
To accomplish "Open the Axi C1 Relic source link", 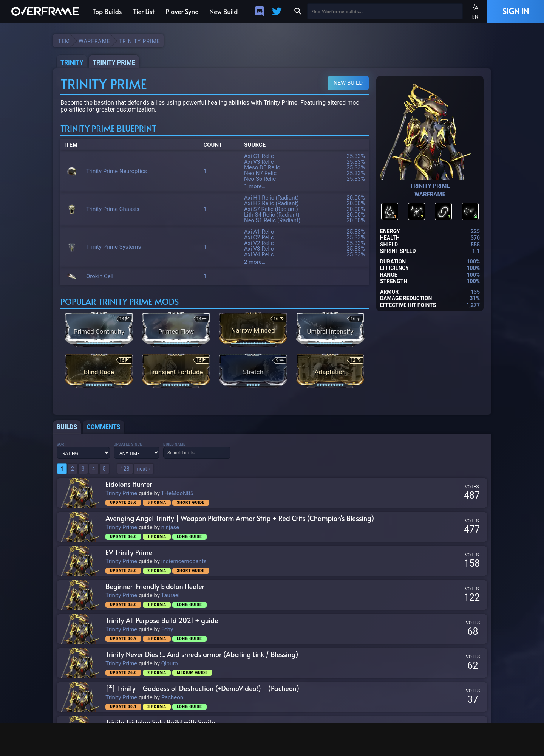I will 259,156.
